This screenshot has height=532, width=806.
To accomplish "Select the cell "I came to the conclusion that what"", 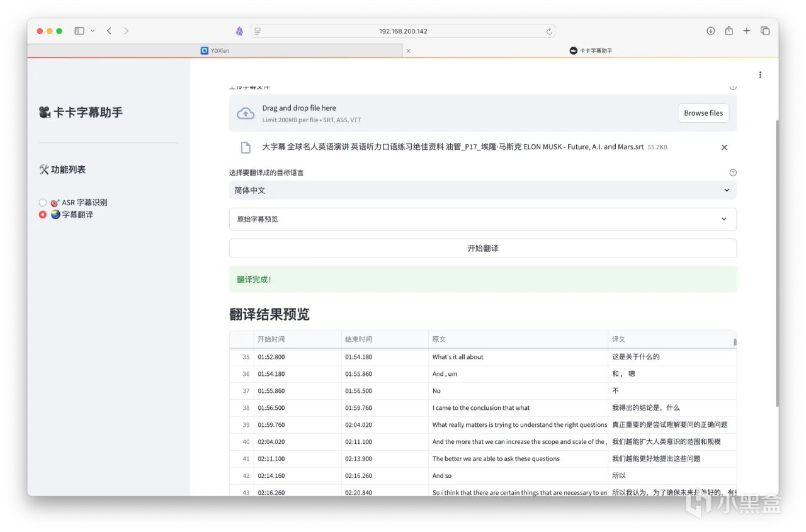I will coord(518,408).
